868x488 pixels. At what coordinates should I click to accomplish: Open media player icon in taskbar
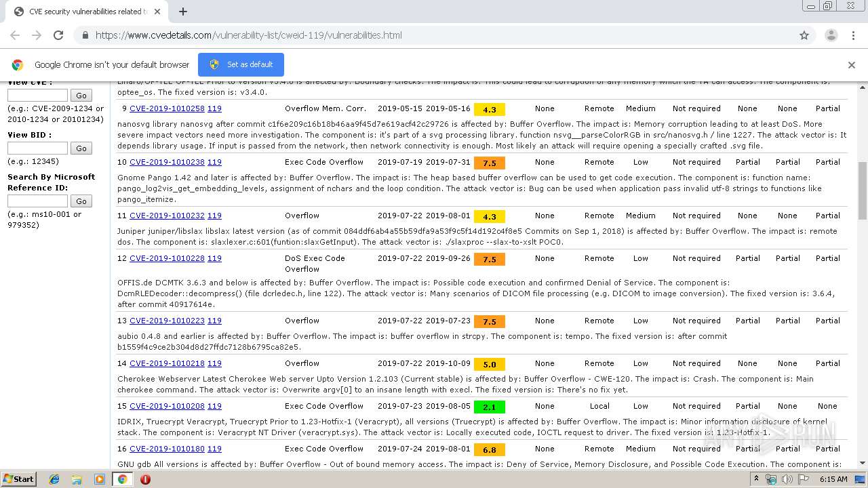tap(100, 479)
